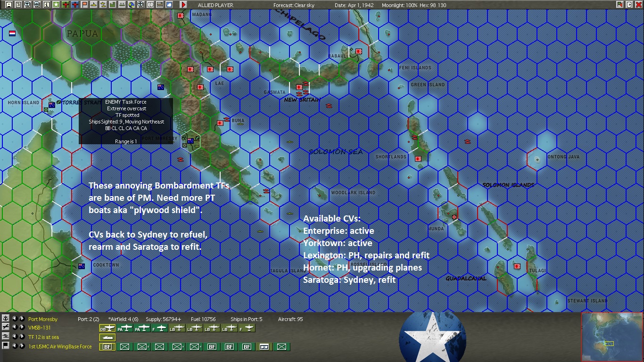644x362 pixels.
Task: Click the single yellow ship toolbar icon
Action: [94, 5]
